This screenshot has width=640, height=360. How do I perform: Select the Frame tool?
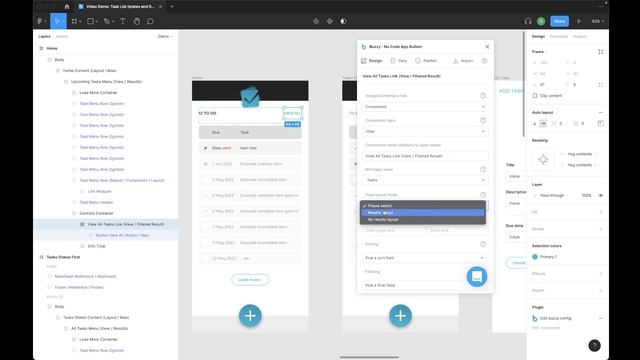click(75, 21)
